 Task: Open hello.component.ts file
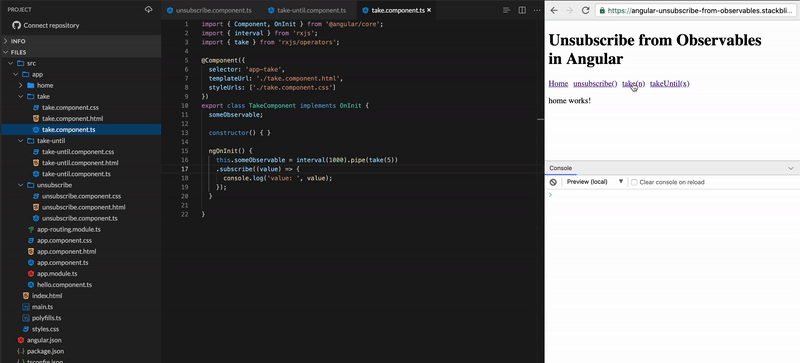(64, 285)
